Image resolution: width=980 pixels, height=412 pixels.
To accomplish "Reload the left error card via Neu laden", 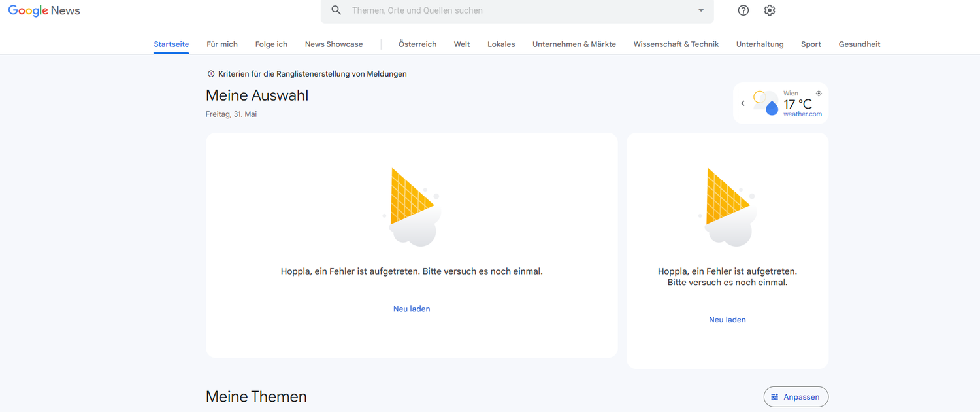I will point(412,308).
